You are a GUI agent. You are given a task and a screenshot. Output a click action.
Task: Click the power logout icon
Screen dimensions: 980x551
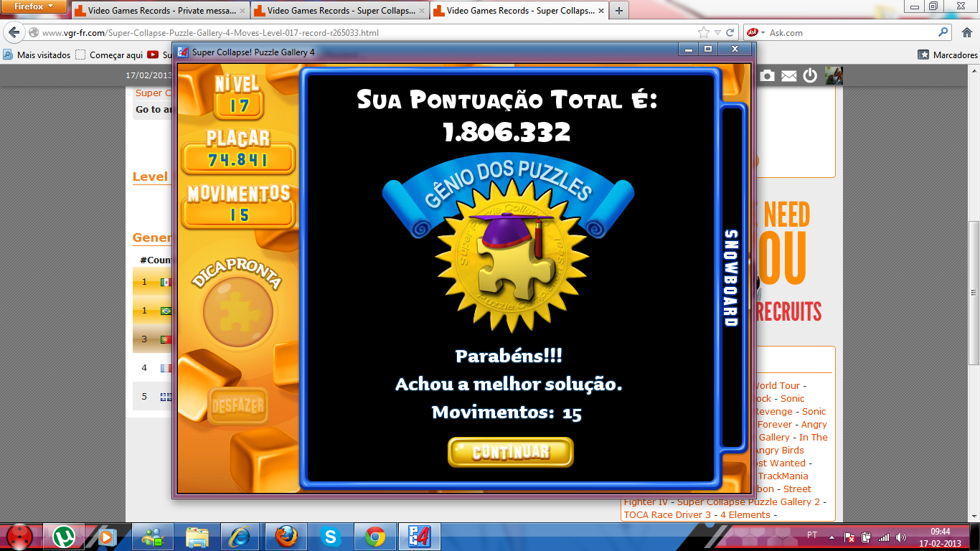point(810,75)
